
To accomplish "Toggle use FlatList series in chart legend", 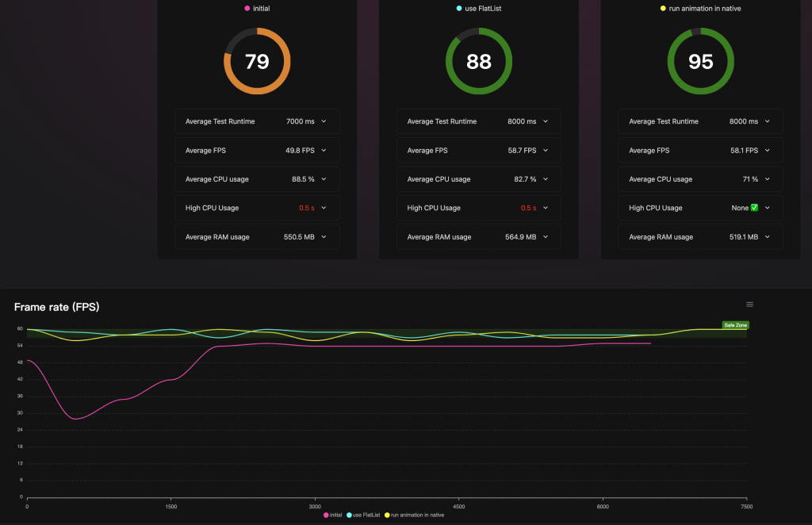I will [363, 515].
